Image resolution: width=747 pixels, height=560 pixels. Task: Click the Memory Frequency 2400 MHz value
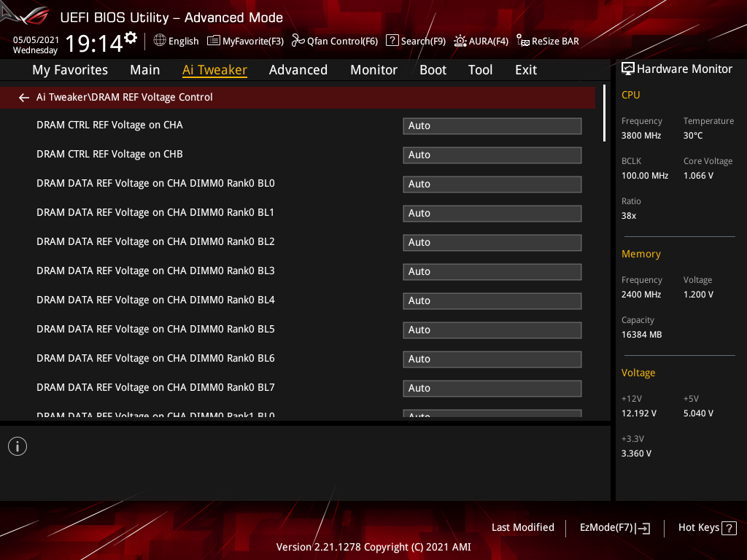[x=640, y=295]
